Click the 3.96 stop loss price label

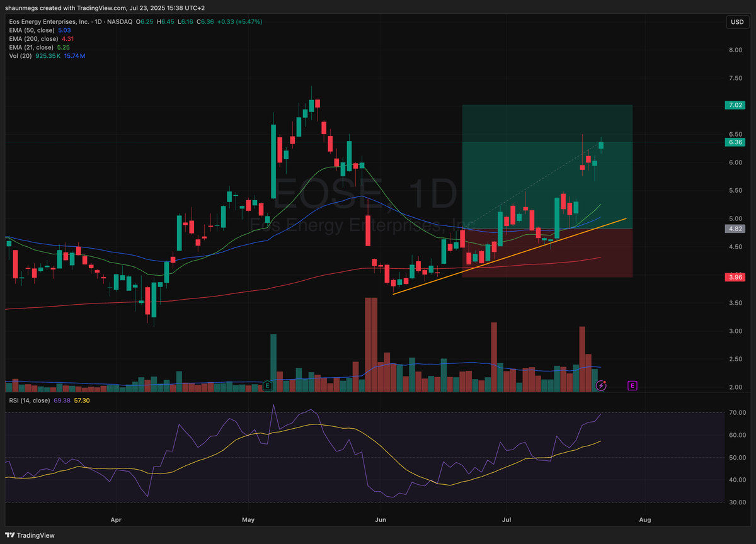coord(736,277)
